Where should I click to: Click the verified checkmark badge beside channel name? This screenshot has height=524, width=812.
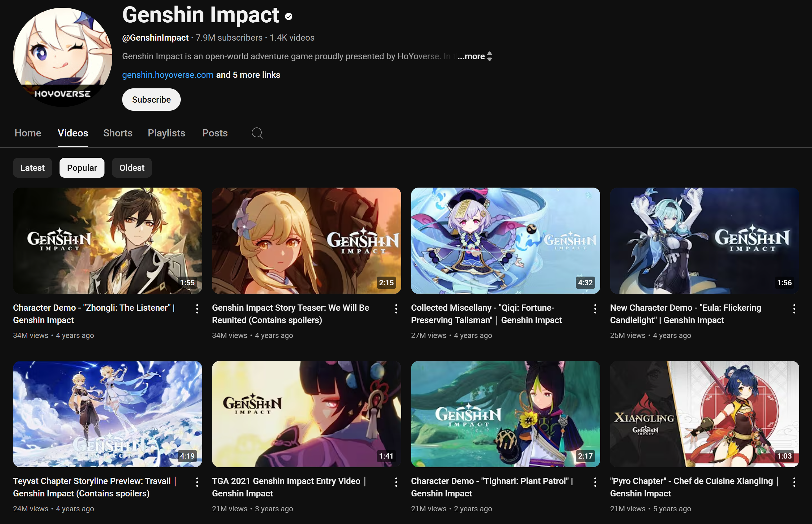click(x=288, y=16)
